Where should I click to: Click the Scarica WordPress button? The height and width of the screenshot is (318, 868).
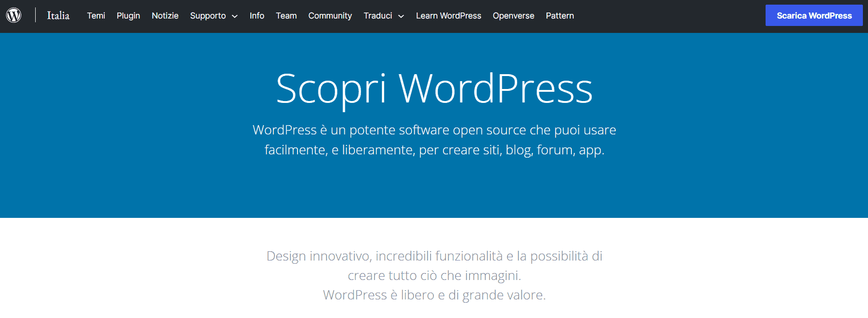coord(814,15)
